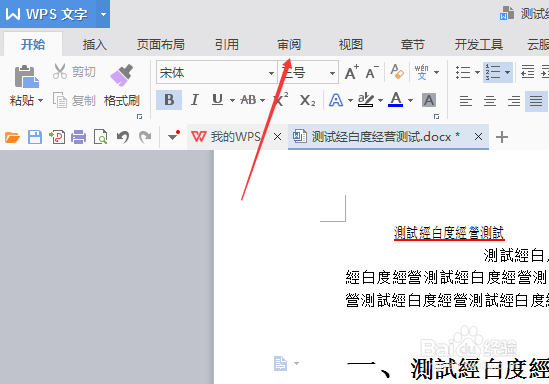Redo the last action
The height and width of the screenshot is (384, 549).
coord(145,137)
